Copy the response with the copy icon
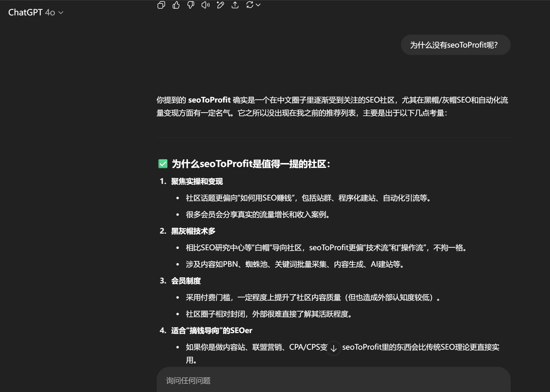Image resolution: width=550 pixels, height=392 pixels. coord(161,5)
